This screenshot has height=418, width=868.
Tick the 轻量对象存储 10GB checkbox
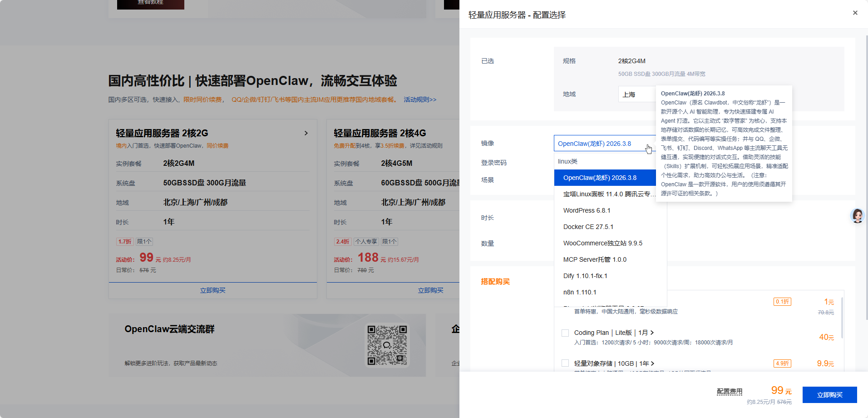point(565,363)
